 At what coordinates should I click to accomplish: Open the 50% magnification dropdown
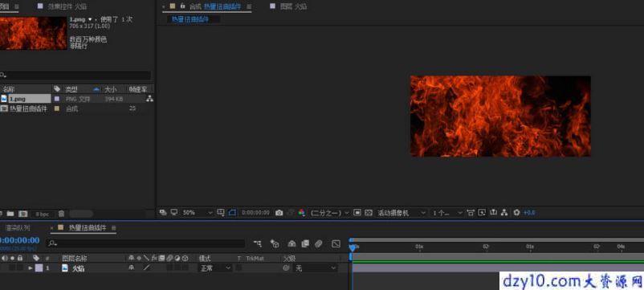coord(198,213)
